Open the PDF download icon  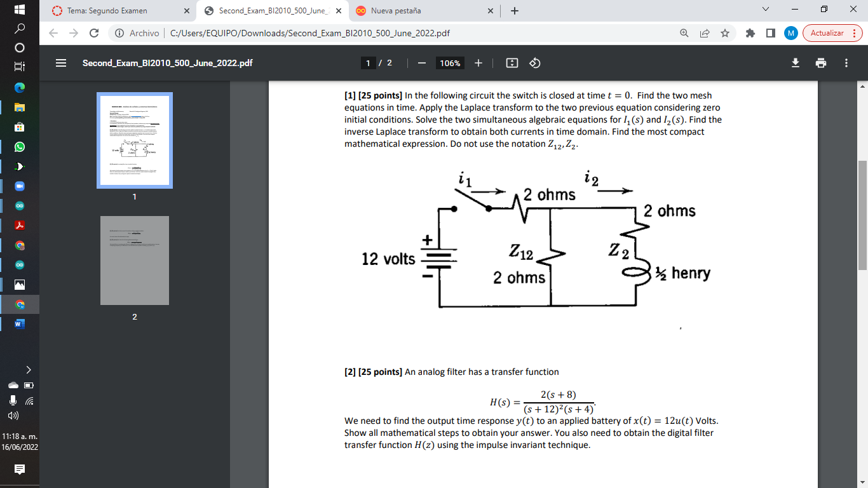tap(795, 63)
